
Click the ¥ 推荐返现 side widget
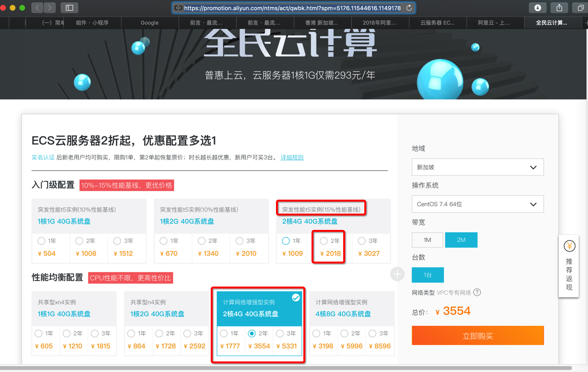click(x=569, y=266)
